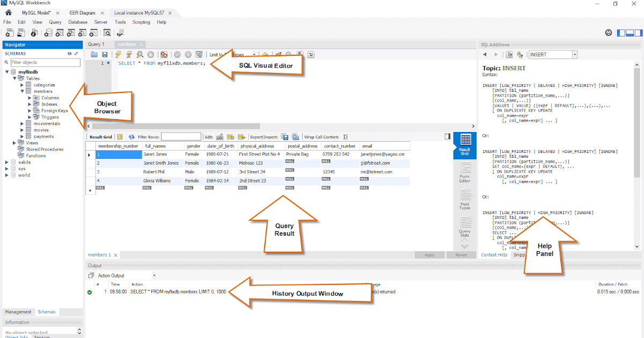
Task: Create a new stored procedure icon
Action: (x=82, y=33)
